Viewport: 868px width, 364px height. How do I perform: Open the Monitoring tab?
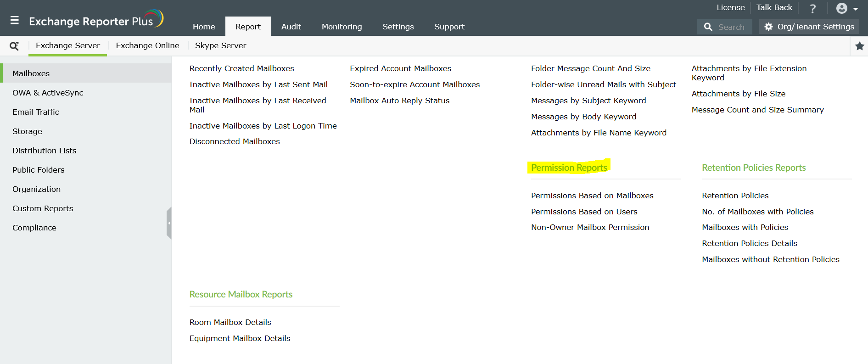click(x=342, y=27)
